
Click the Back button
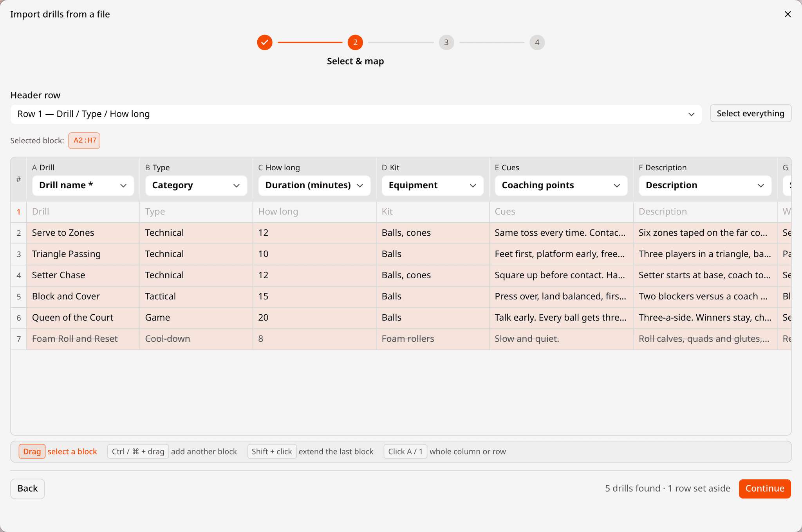[x=27, y=489]
